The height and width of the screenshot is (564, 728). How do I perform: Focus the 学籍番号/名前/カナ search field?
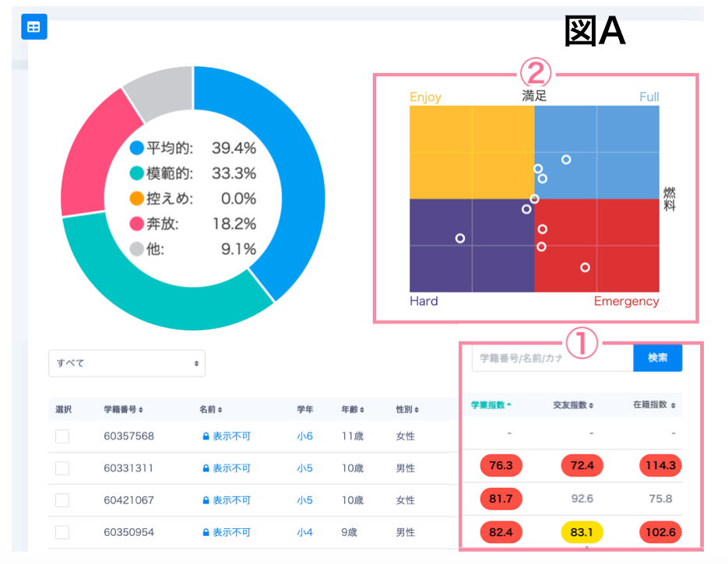553,358
